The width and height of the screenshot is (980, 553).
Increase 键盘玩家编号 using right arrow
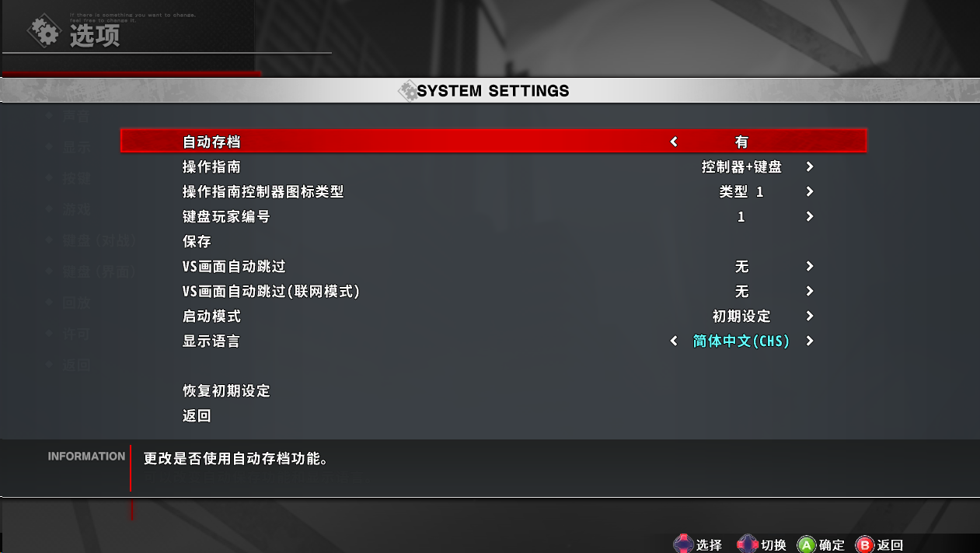tap(810, 216)
